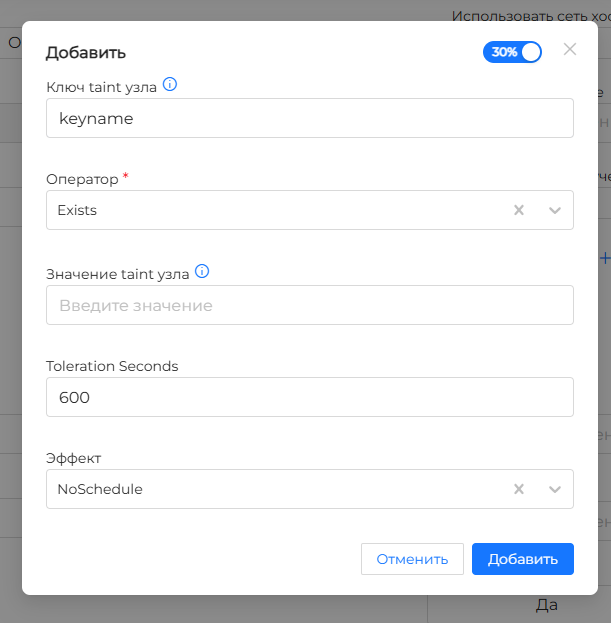Toggle the 30% switch in the dialog header
The image size is (611, 623).
coord(512,52)
